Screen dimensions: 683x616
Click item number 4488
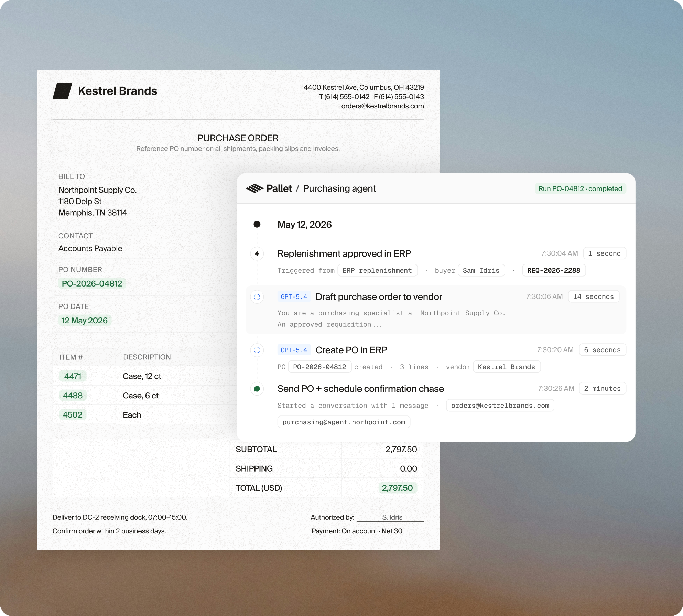[x=73, y=395]
